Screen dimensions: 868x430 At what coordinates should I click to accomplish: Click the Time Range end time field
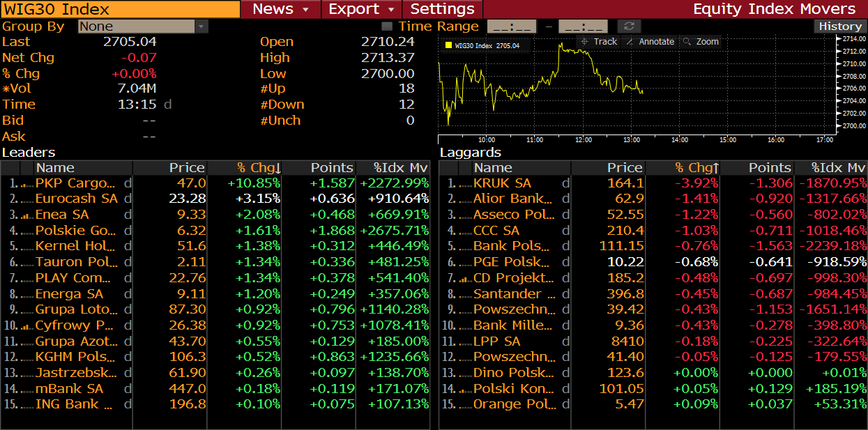click(583, 26)
